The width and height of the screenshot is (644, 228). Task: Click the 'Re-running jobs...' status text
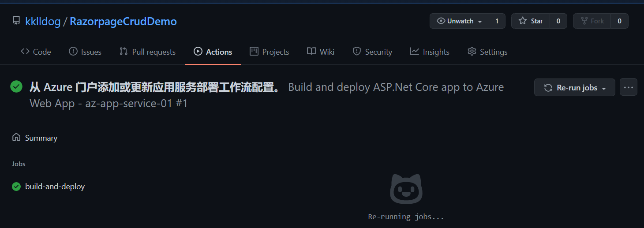[406, 217]
